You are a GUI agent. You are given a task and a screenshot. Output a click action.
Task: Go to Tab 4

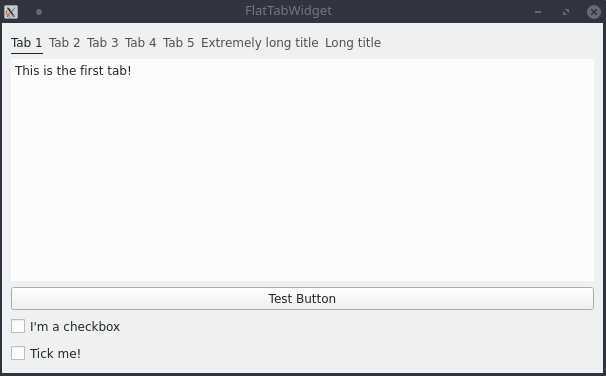(x=140, y=43)
